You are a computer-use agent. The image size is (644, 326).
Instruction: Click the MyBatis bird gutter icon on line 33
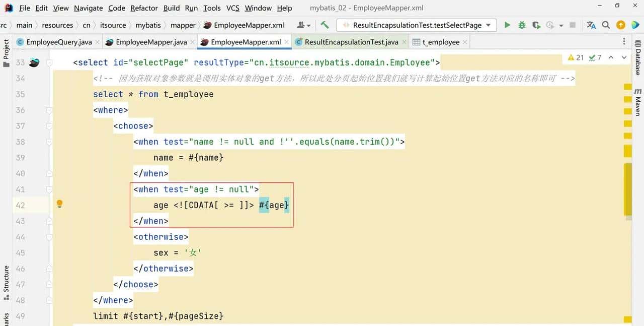point(34,62)
